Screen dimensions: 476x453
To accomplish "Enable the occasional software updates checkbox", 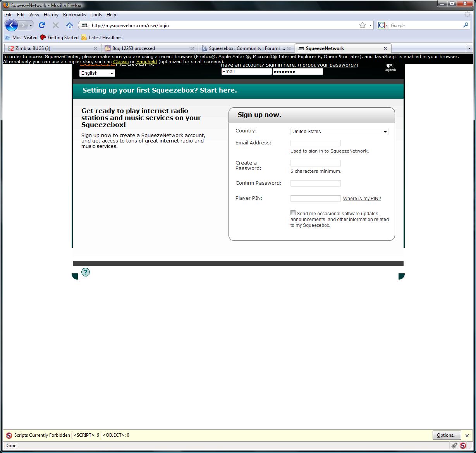I will point(293,213).
